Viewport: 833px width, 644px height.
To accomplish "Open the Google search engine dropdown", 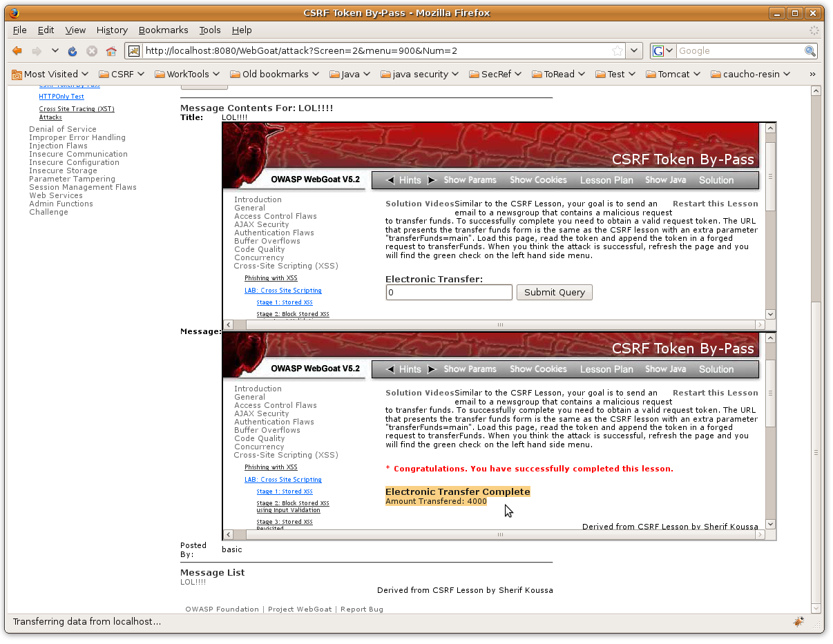I will click(x=663, y=51).
